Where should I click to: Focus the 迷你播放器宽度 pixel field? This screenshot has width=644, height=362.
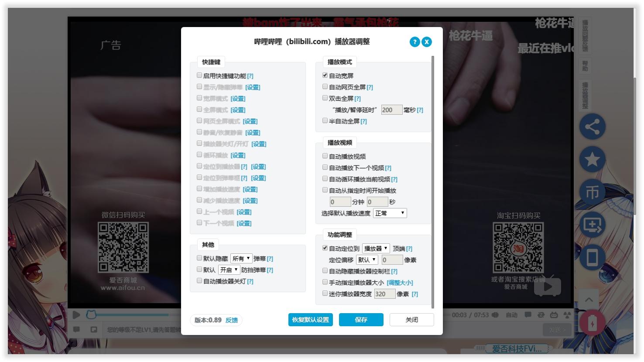(384, 294)
